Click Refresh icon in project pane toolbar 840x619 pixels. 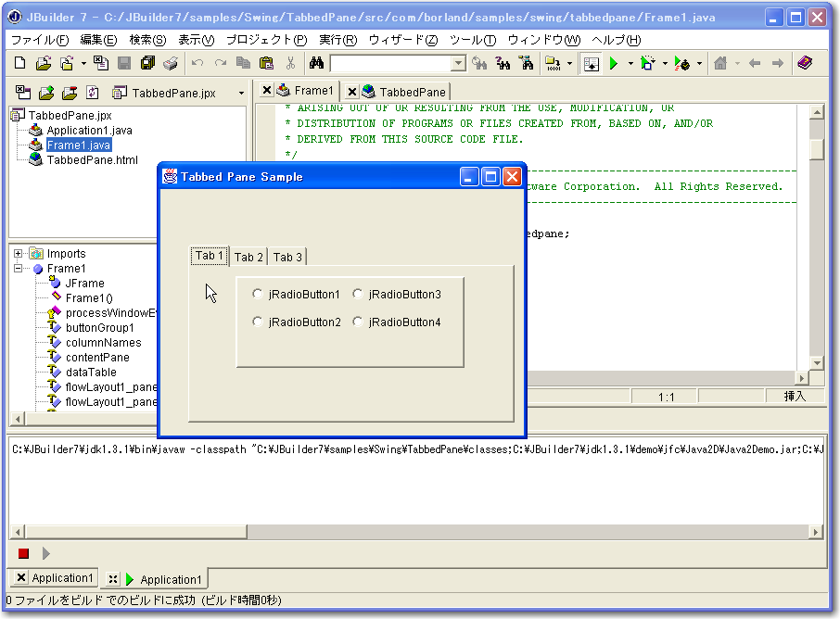coord(92,93)
